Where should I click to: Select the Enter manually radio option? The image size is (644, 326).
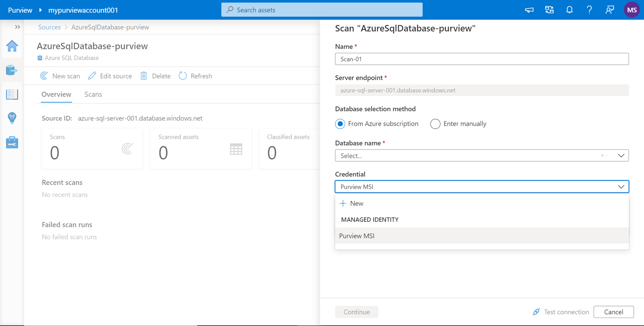[x=435, y=124]
